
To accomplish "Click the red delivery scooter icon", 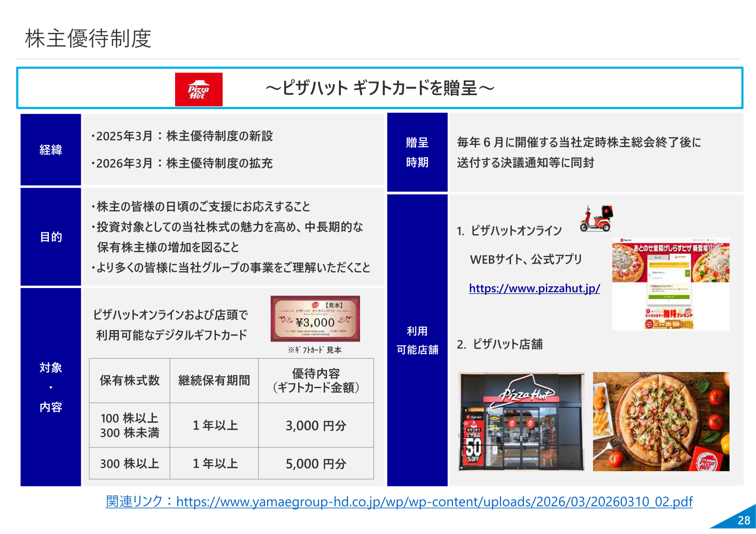I will 596,218.
